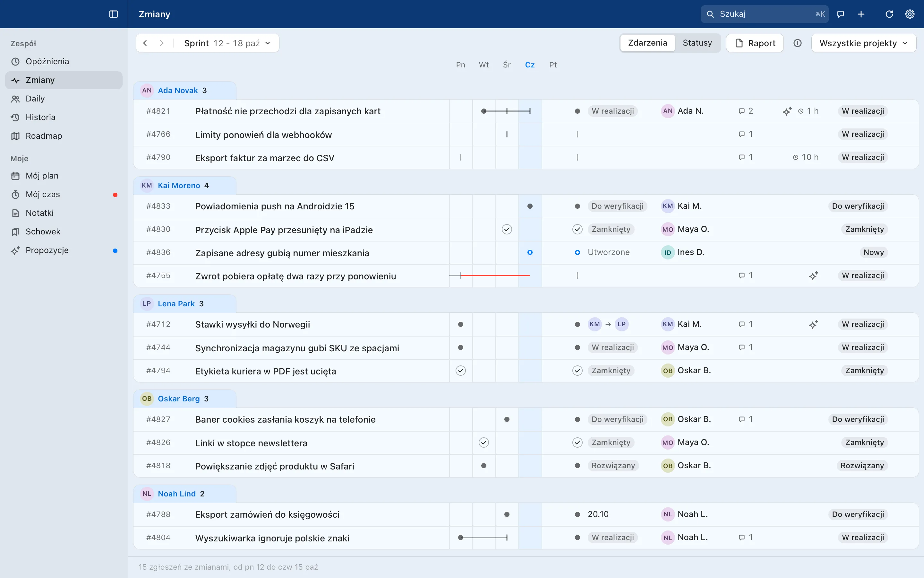Click ticket number #4788
Image resolution: width=924 pixels, height=578 pixels.
(158, 514)
